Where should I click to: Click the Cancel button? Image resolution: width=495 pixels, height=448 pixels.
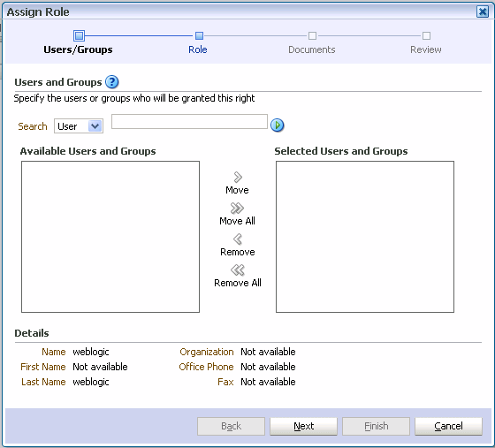click(x=449, y=426)
